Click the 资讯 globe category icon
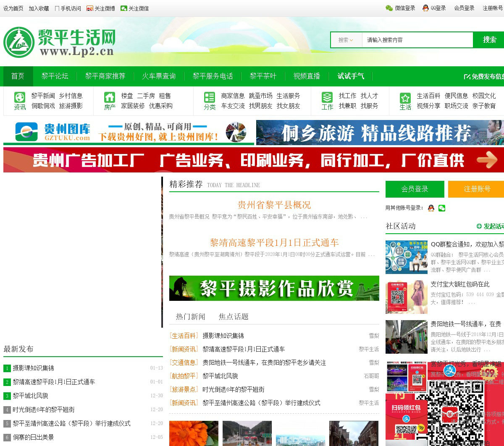Screen dimensions: 504x446 (x=20, y=97)
